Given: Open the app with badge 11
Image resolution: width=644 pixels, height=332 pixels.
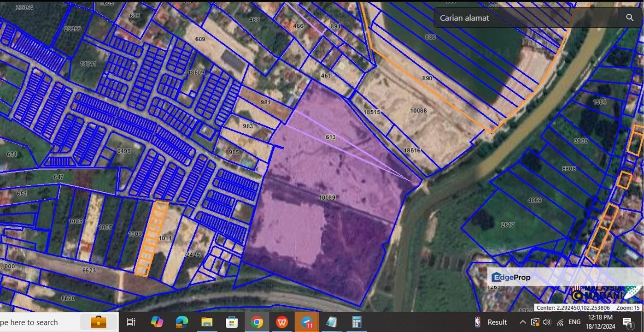Looking at the screenshot, I should click(x=307, y=322).
